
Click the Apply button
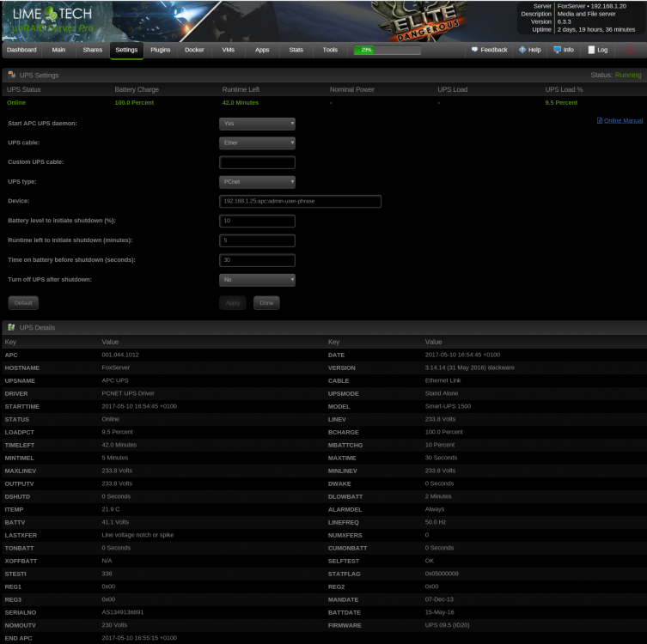[233, 302]
